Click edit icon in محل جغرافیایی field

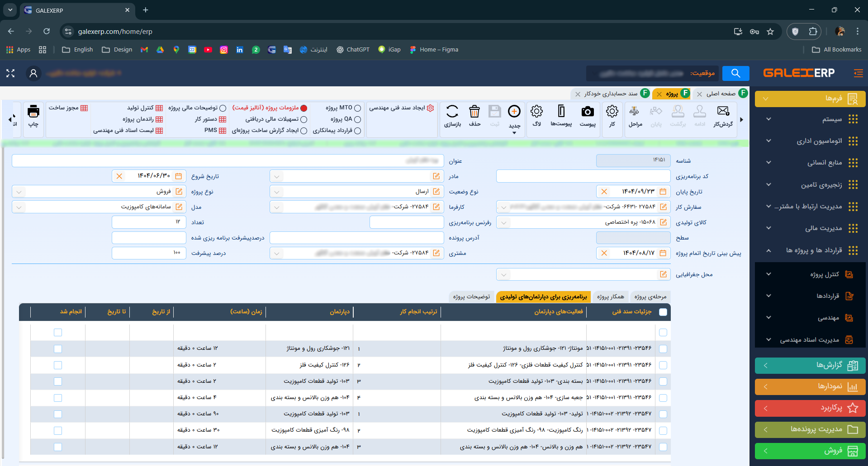(x=664, y=274)
